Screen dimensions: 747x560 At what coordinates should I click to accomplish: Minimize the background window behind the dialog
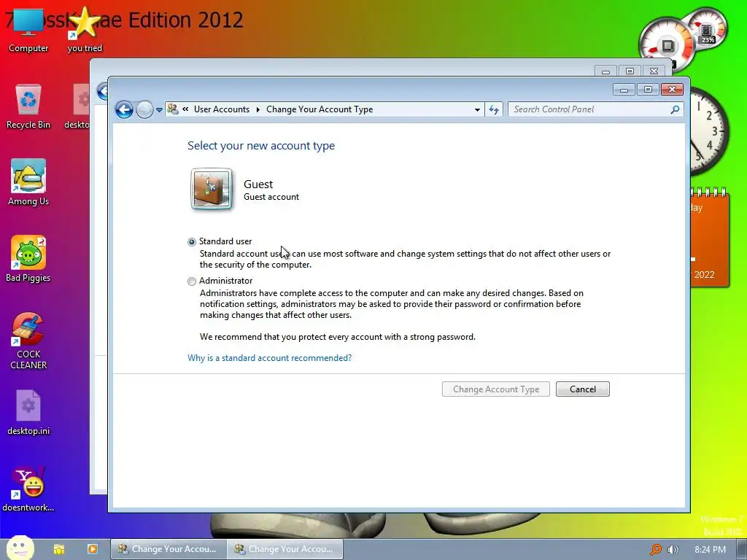pyautogui.click(x=605, y=71)
